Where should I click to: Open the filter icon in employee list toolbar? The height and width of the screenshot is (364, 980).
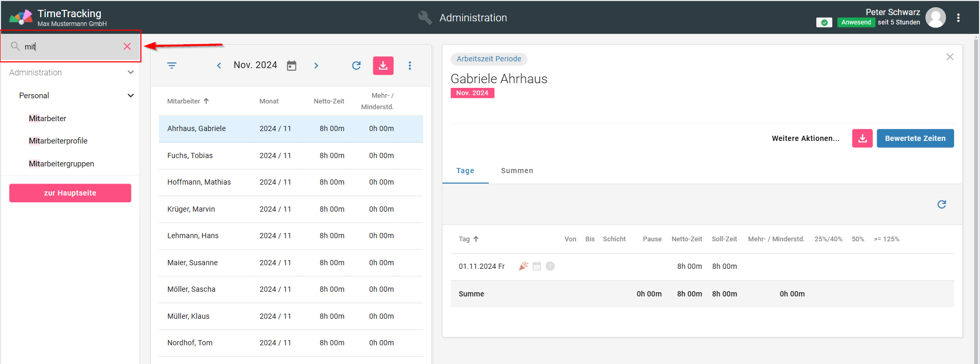(172, 66)
